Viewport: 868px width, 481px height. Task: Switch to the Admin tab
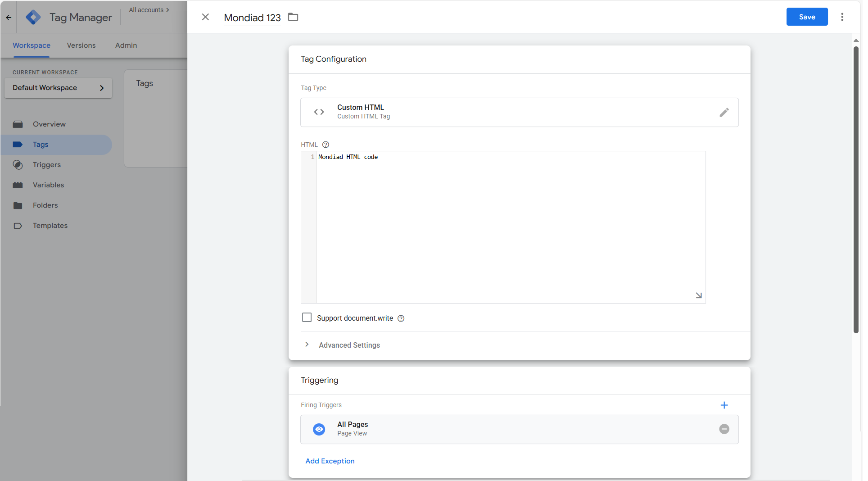coord(126,45)
